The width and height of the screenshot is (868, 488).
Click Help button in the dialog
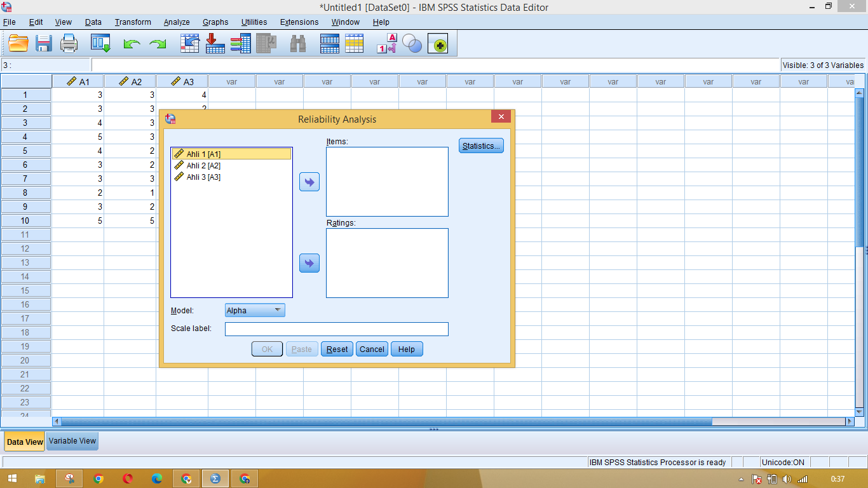pyautogui.click(x=407, y=349)
